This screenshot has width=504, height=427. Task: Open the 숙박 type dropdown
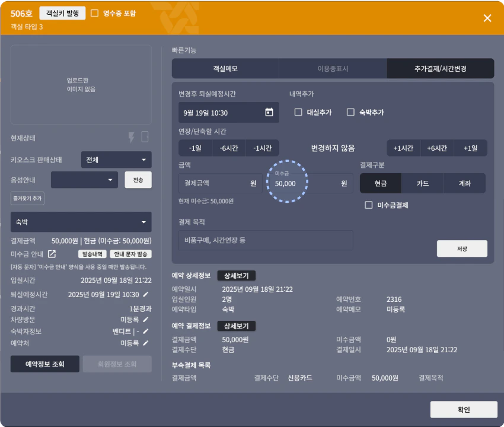coord(81,222)
